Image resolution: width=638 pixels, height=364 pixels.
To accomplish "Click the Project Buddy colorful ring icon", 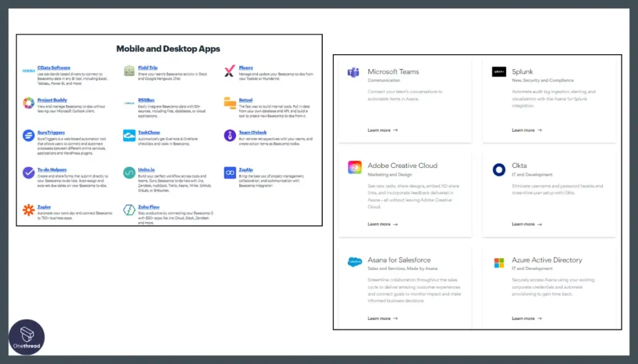I will coord(29,103).
